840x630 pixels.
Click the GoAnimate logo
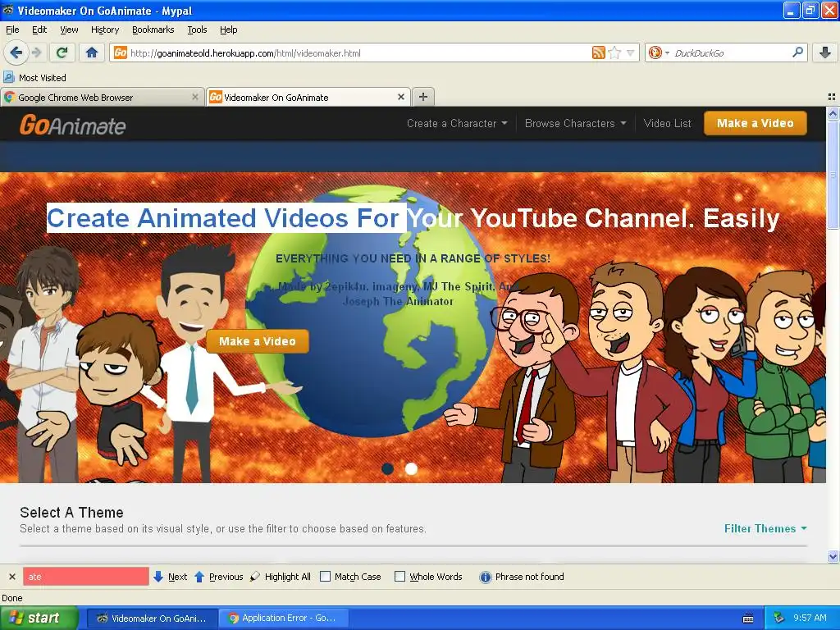tap(73, 126)
